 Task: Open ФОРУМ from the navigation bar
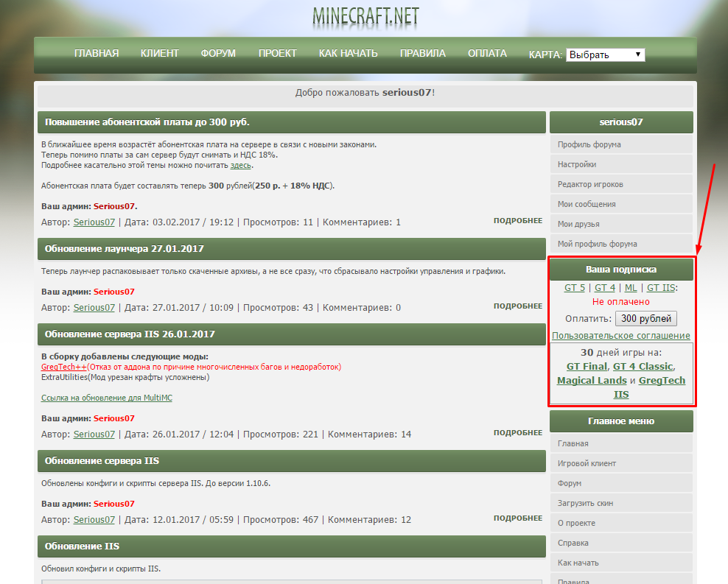[218, 53]
